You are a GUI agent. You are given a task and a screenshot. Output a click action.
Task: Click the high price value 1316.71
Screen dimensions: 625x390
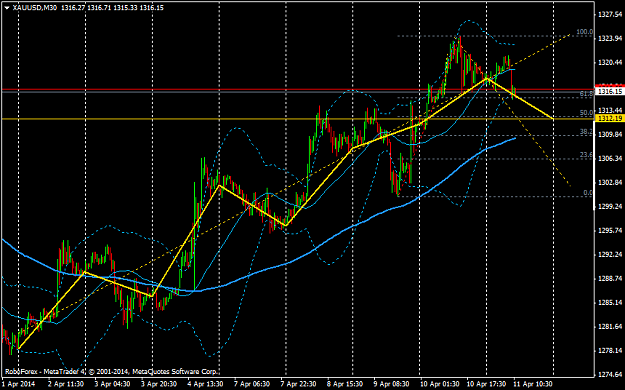click(x=98, y=8)
